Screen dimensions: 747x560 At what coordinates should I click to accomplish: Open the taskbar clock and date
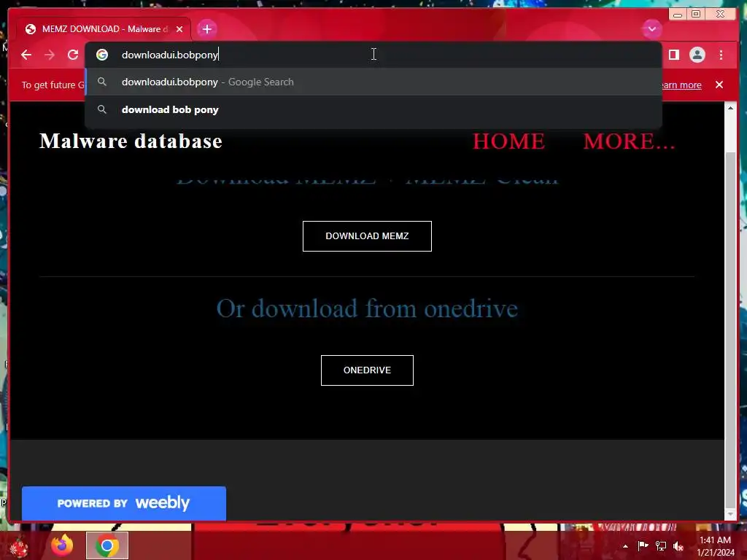pyautogui.click(x=716, y=546)
